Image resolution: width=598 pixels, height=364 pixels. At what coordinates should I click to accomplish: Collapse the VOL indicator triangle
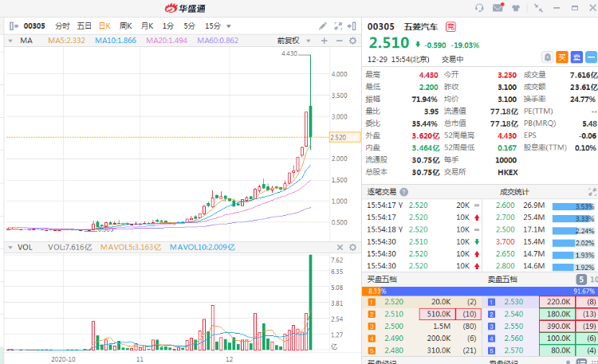(x=10, y=248)
